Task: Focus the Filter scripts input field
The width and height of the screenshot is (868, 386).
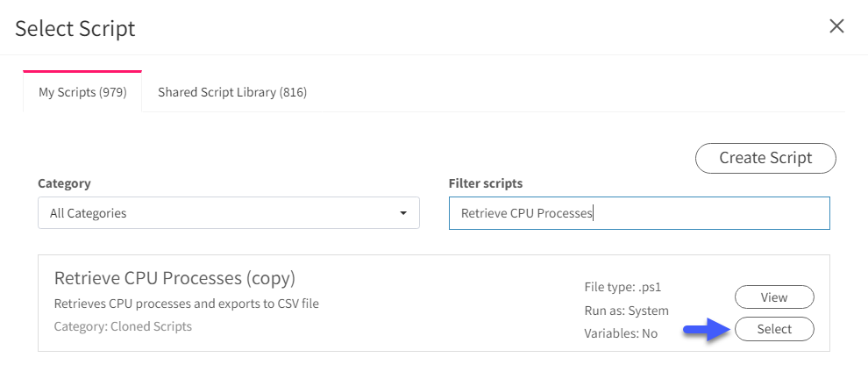Action: [639, 213]
